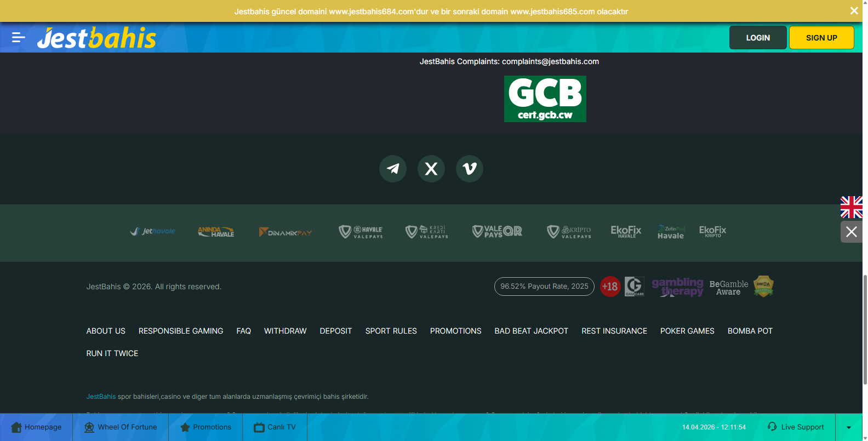Go to the FAQ footer link

(x=244, y=331)
